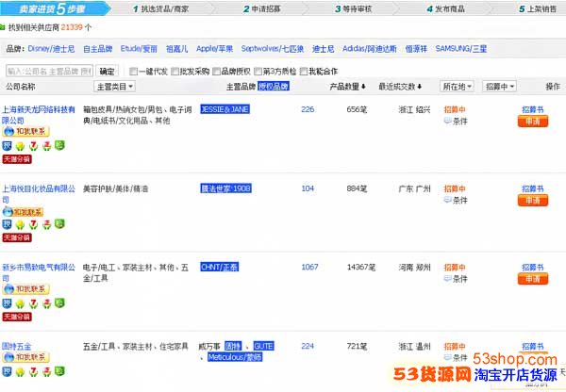Open the 招募中 status dropdown
Screen dimensions: 566x392
click(x=499, y=87)
